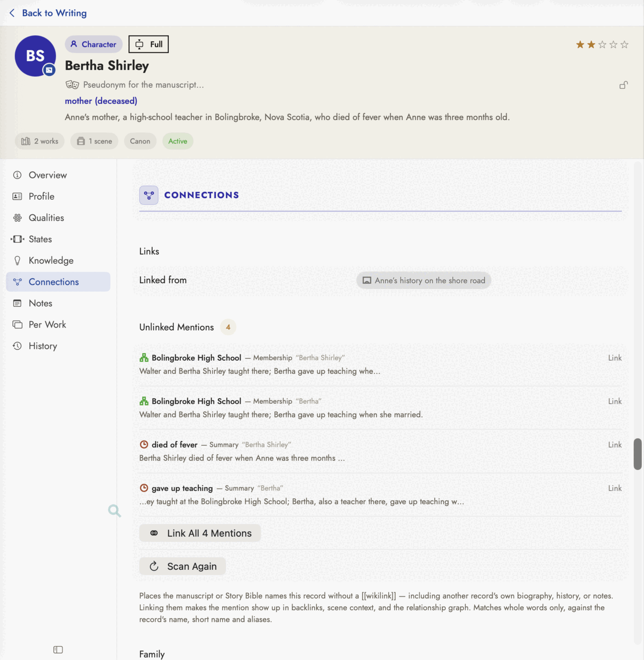This screenshot has height=660, width=644.
Task: Click the Canon status chip
Action: [x=140, y=141]
